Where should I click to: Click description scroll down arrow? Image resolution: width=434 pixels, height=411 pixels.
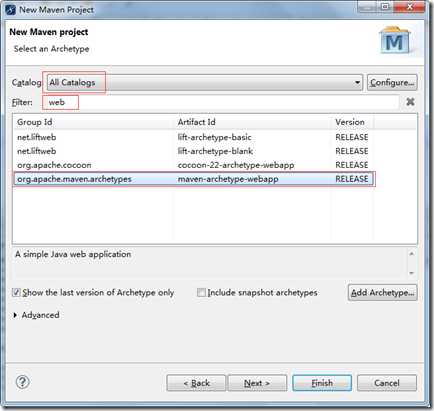(x=412, y=273)
